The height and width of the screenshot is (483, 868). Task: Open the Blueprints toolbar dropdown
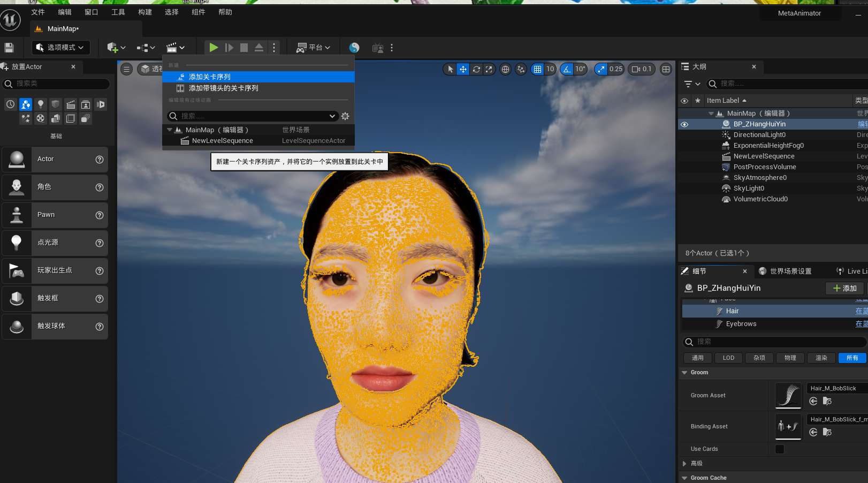click(x=146, y=48)
